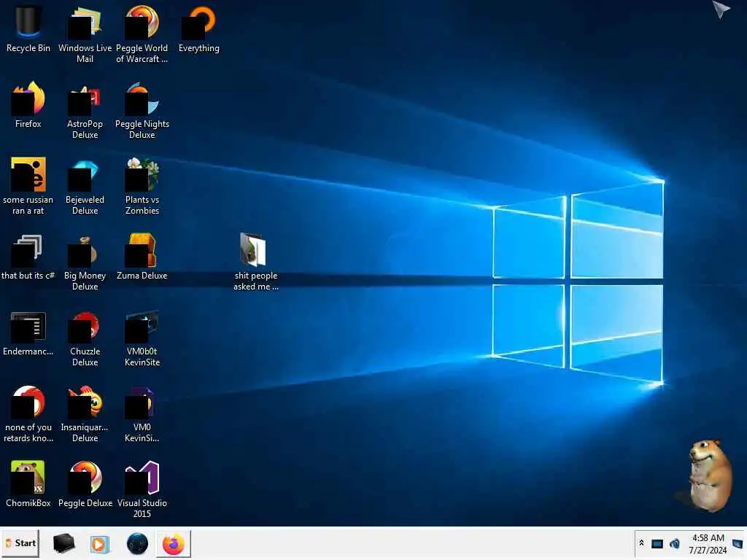The width and height of the screenshot is (747, 560).
Task: Open the black folder taskbar icon
Action: coord(64,543)
